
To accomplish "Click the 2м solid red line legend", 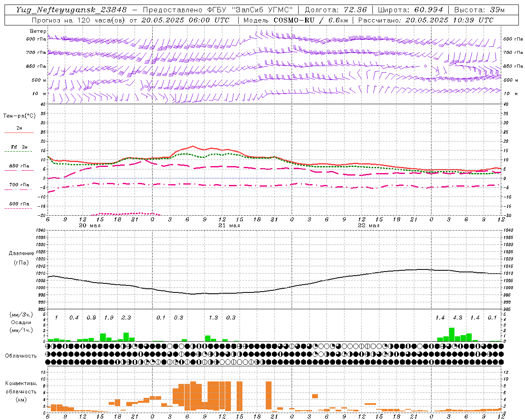I will (19, 130).
